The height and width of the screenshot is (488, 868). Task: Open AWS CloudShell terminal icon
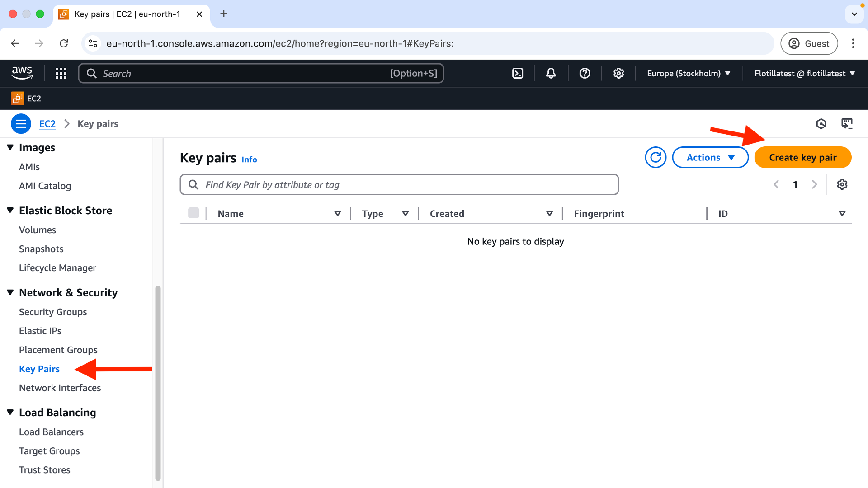click(518, 73)
